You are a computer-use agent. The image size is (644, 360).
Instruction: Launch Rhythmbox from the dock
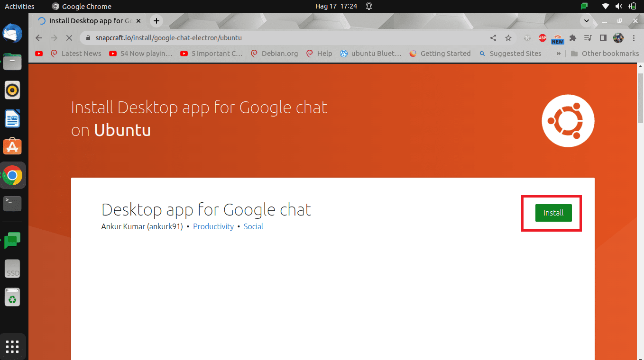12,90
